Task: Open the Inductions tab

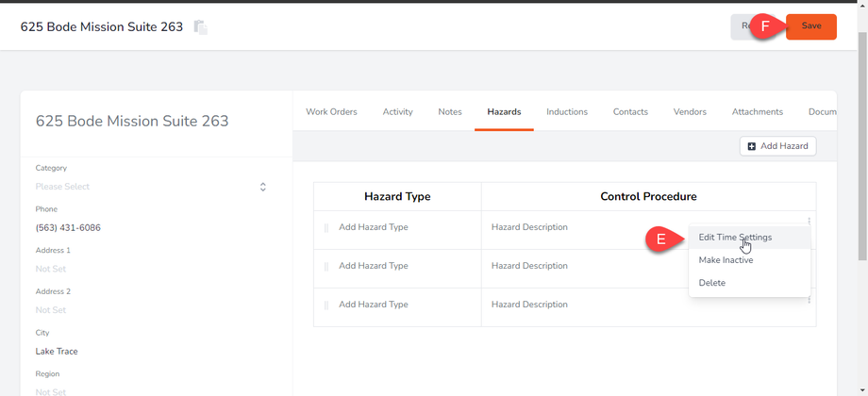Action: (567, 112)
